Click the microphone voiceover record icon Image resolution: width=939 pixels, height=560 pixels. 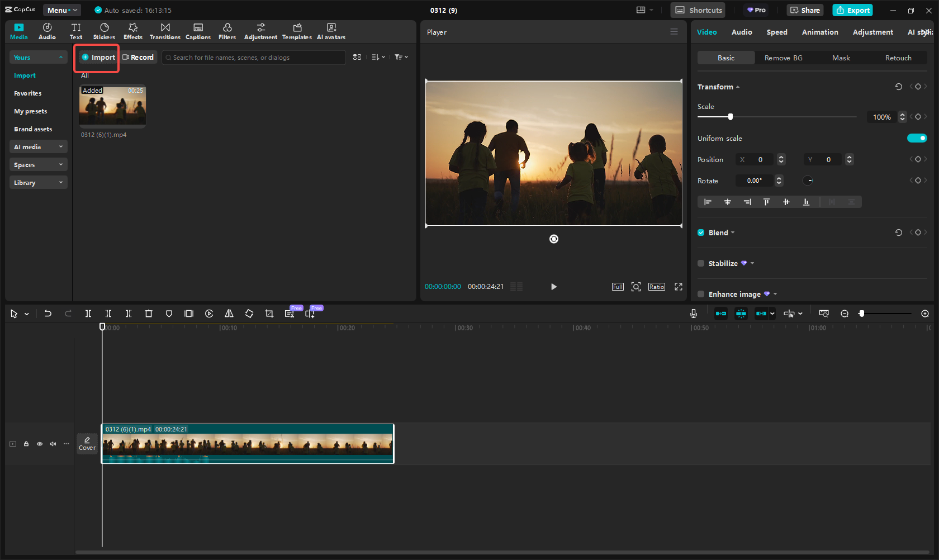pos(693,314)
